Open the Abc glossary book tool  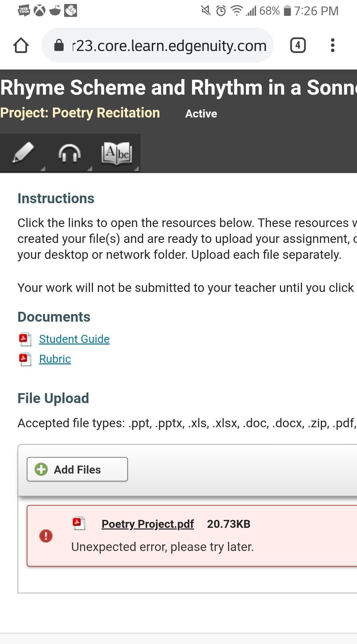point(117,153)
